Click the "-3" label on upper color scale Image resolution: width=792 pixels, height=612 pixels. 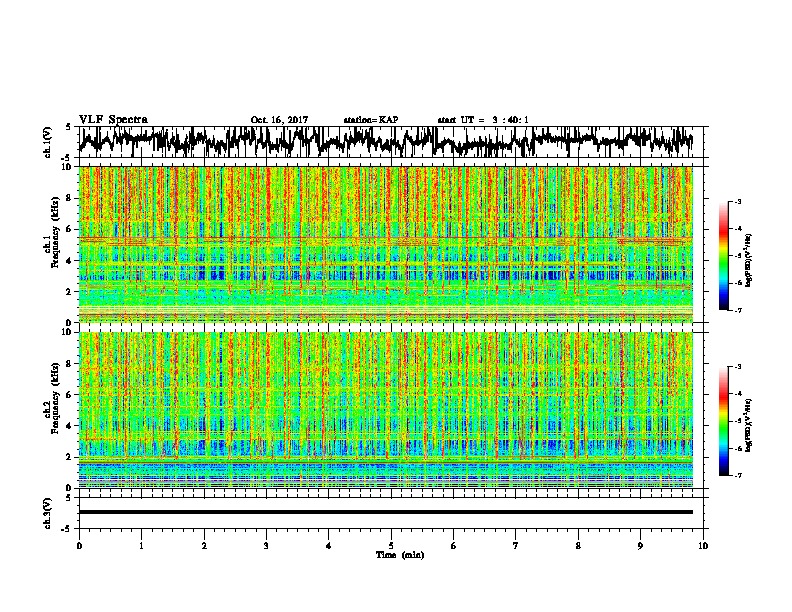(737, 202)
